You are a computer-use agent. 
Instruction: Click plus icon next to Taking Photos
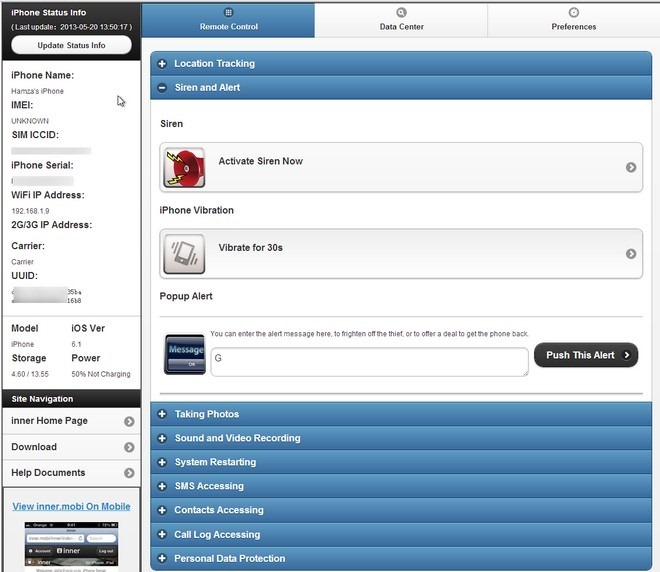[162, 414]
